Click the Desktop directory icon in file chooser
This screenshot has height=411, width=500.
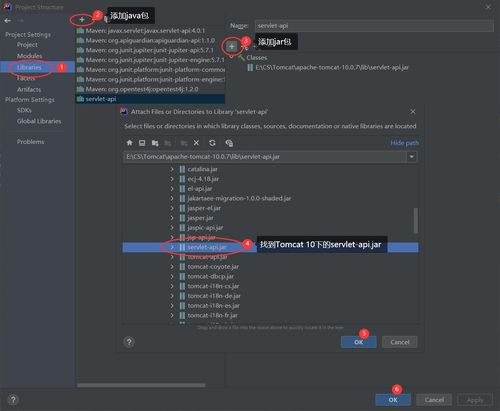(x=142, y=143)
